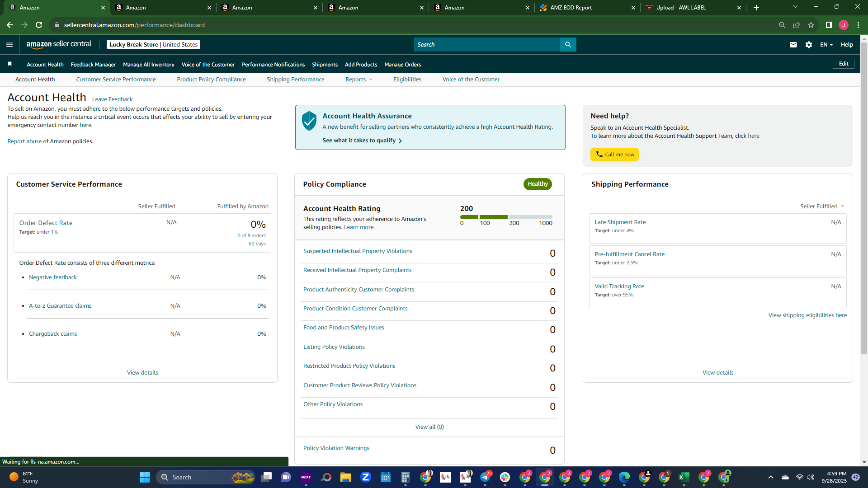
Task: Open View details under Shipping Performance
Action: [718, 373]
